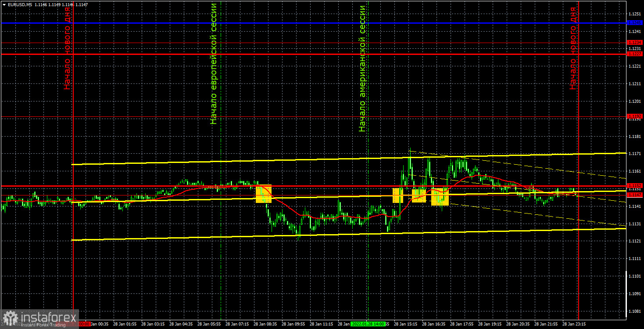Click the red 1.1147 current price tag
This screenshot has width=644, height=329.
tap(635, 195)
